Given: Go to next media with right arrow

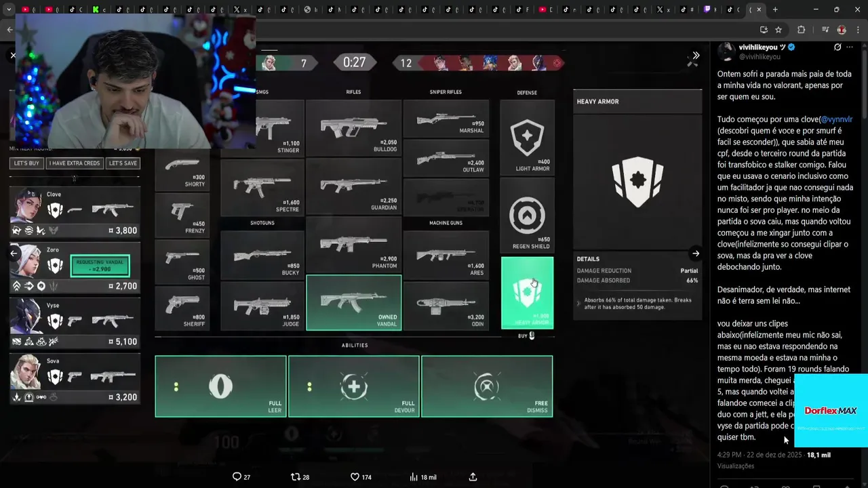Looking at the screenshot, I should coord(696,253).
